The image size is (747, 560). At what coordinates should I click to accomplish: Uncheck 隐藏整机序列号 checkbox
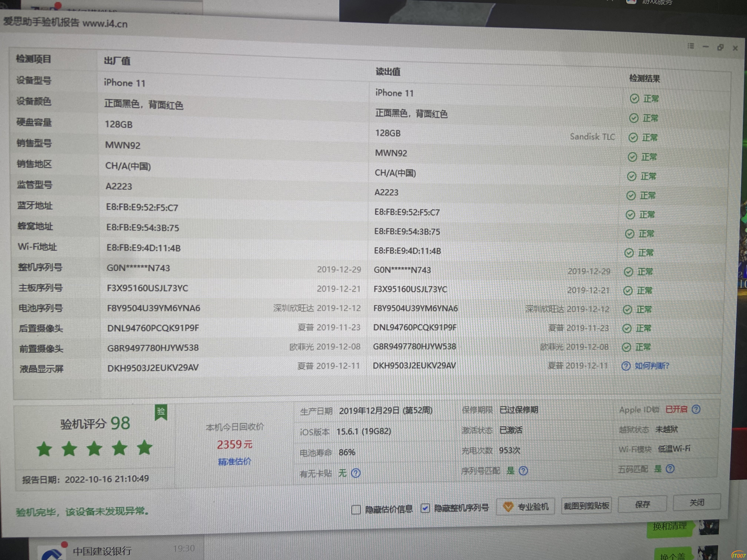click(425, 508)
